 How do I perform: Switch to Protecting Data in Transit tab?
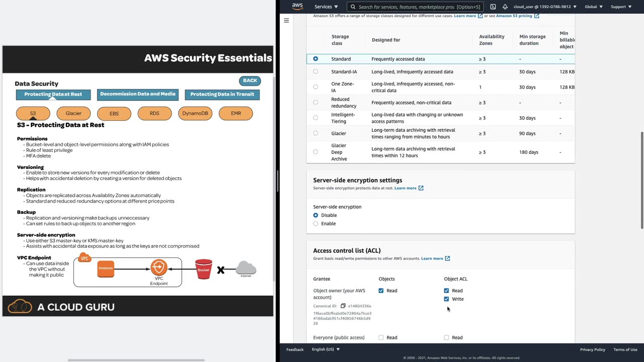pos(222,94)
